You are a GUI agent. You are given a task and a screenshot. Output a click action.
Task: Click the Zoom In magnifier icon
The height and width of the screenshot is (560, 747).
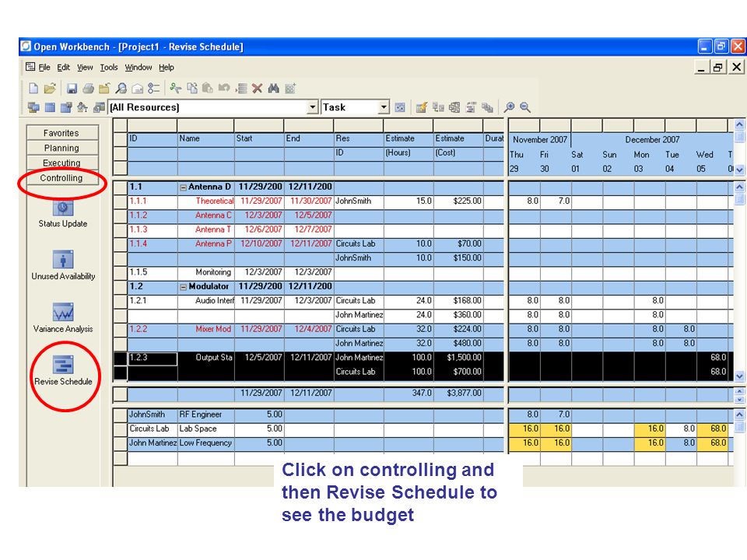[x=509, y=107]
